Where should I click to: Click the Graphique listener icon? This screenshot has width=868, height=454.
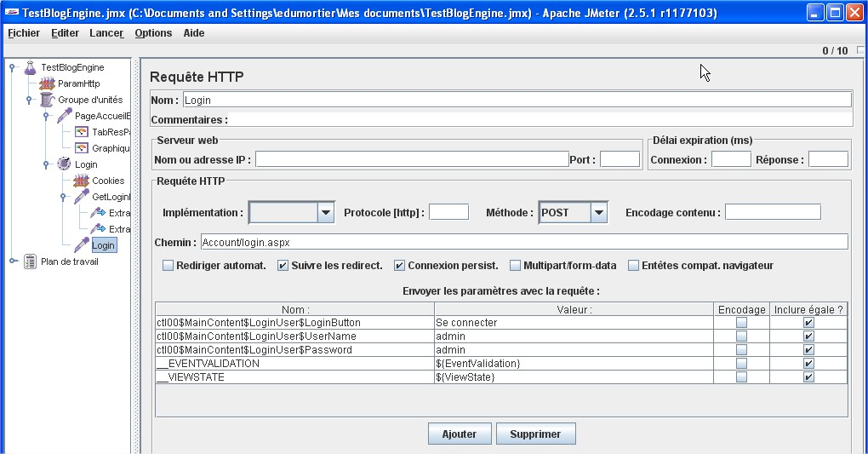pos(82,148)
